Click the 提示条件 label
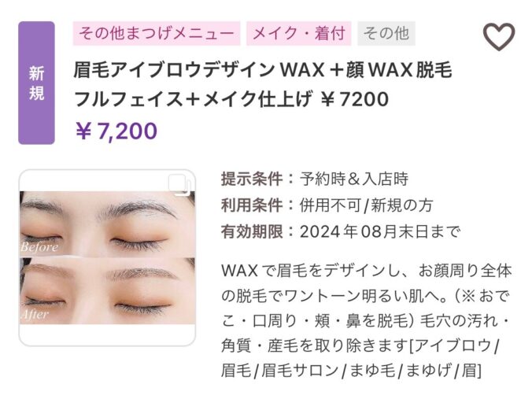Screen dimensions: 532x399 point(252,179)
